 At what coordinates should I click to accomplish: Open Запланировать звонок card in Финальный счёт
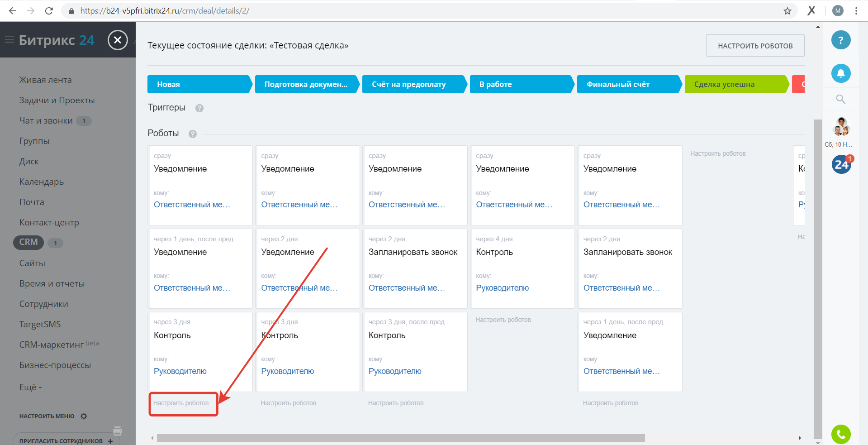click(x=630, y=269)
